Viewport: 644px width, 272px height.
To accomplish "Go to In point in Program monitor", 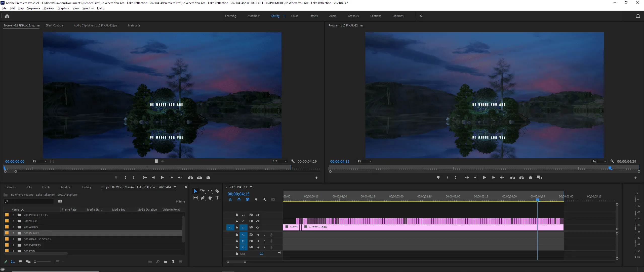I will pyautogui.click(x=467, y=178).
